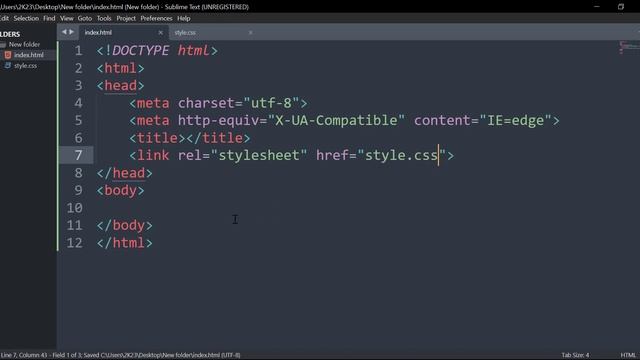Open index.html in the sidebar

(29, 55)
